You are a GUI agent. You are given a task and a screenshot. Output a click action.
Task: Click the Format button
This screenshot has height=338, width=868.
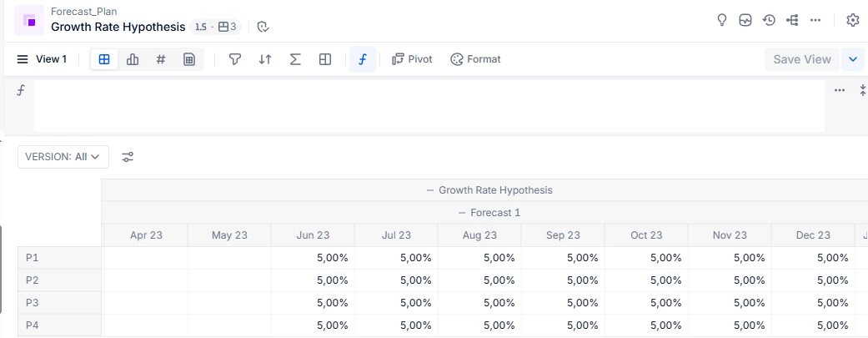pyautogui.click(x=475, y=59)
